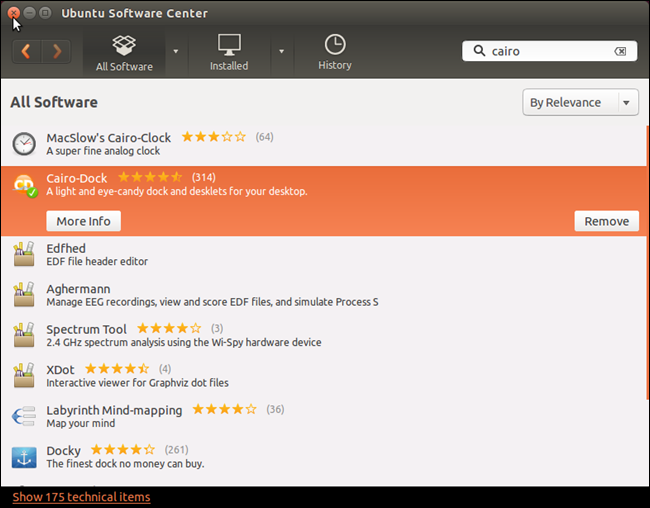
Task: Click the Aghermann package icon
Action: point(24,294)
